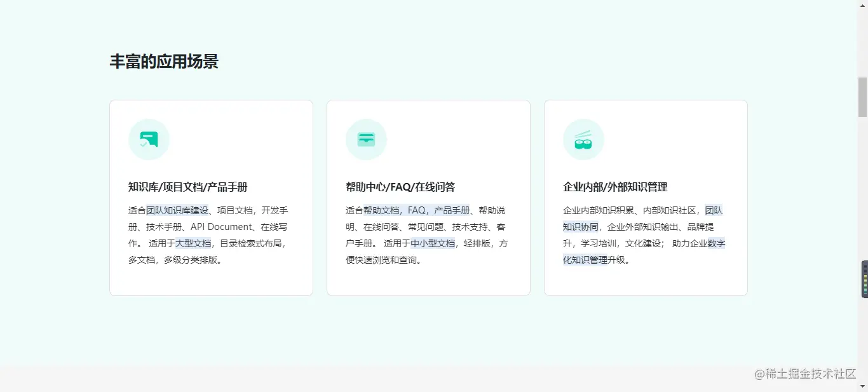The width and height of the screenshot is (868, 392).
Task: Click the page vertical scrollbar thumb
Action: (x=862, y=97)
